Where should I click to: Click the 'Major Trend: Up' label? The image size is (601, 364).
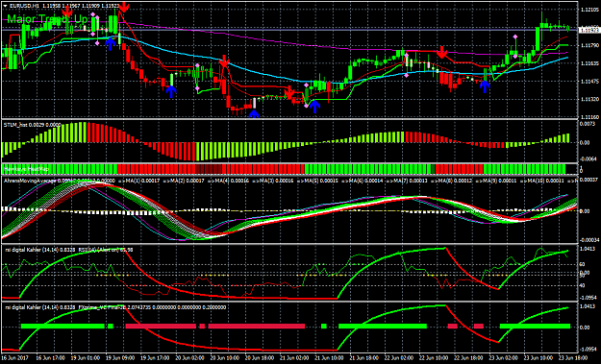[x=48, y=19]
